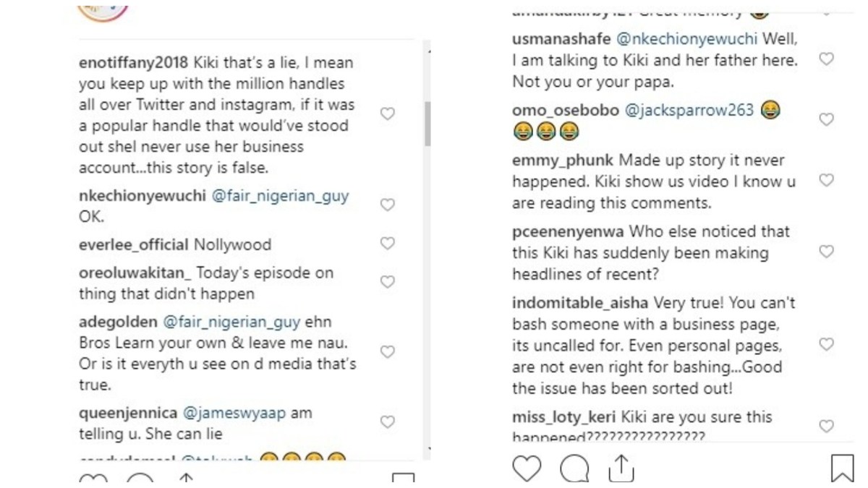Like enotiffany2018's comment
Image resolution: width=868 pixels, height=488 pixels.
388,114
